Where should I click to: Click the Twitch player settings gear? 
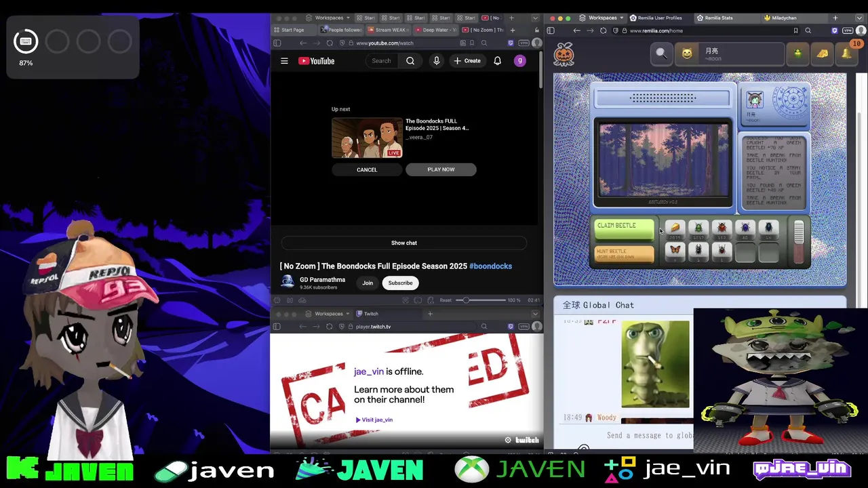[x=508, y=440]
